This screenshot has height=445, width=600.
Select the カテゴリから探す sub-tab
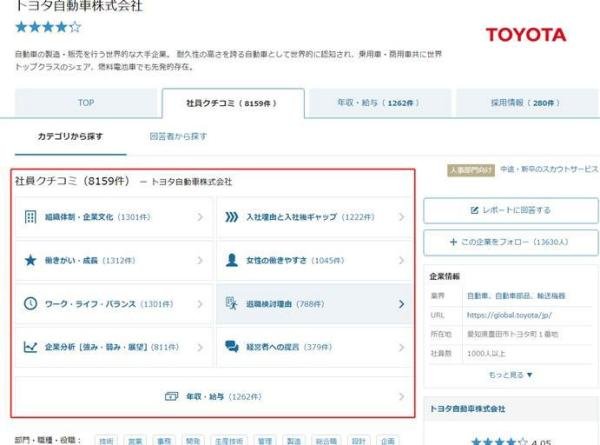click(x=70, y=137)
